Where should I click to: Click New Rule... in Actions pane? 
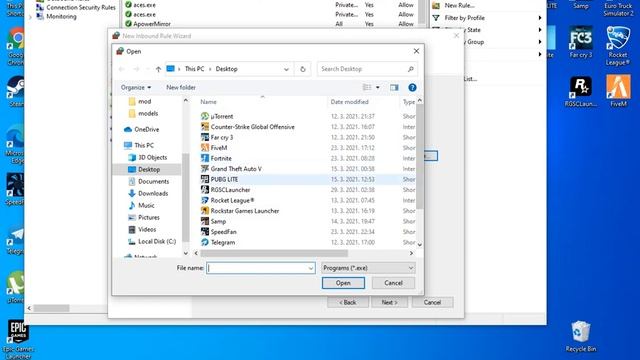459,5
